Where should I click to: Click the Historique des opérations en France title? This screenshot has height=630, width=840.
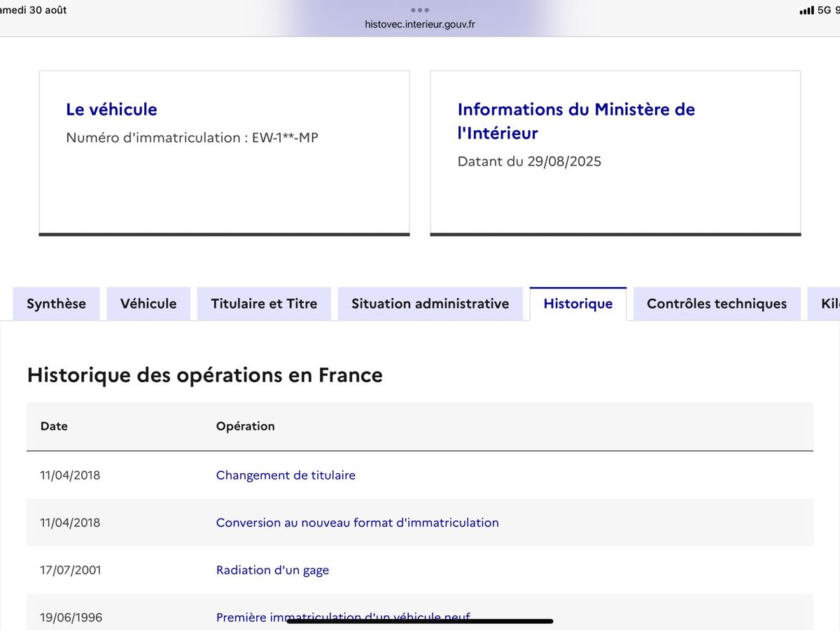205,375
